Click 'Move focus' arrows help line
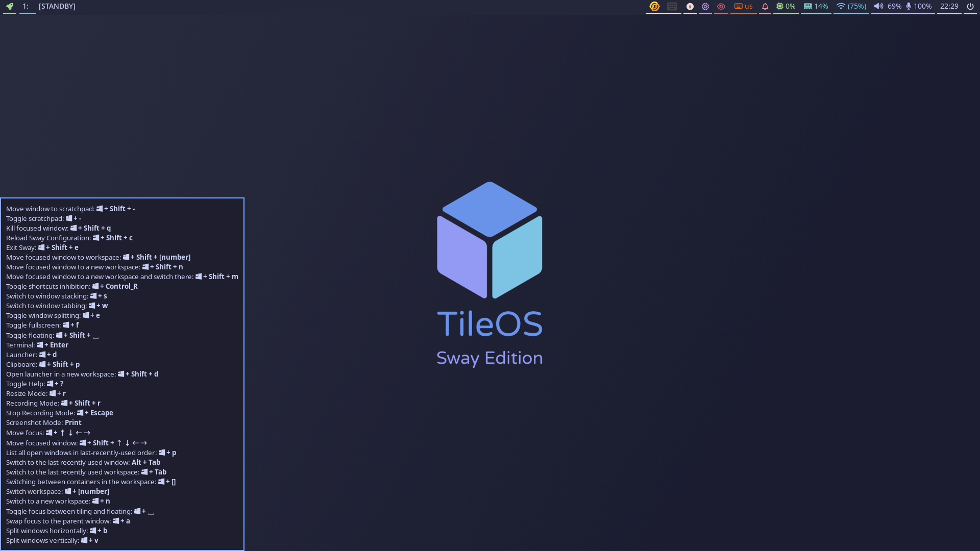Screen dimensions: 980x551 coord(48,433)
